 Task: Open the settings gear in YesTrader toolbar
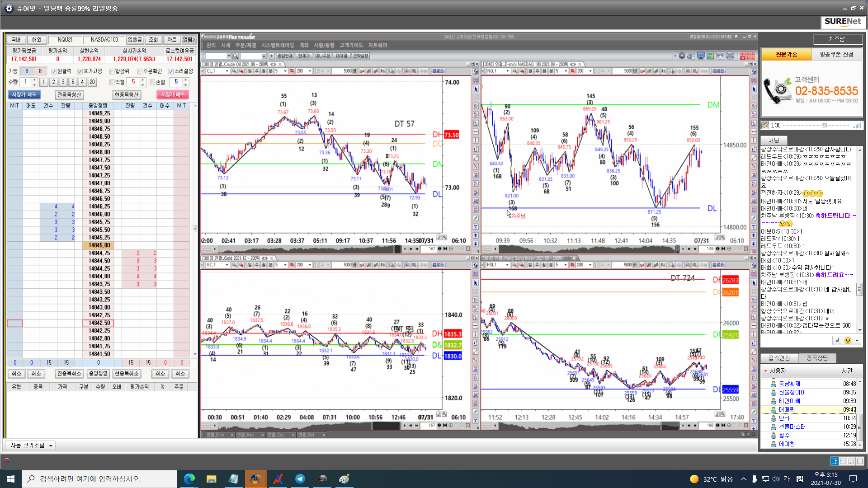coord(682,56)
